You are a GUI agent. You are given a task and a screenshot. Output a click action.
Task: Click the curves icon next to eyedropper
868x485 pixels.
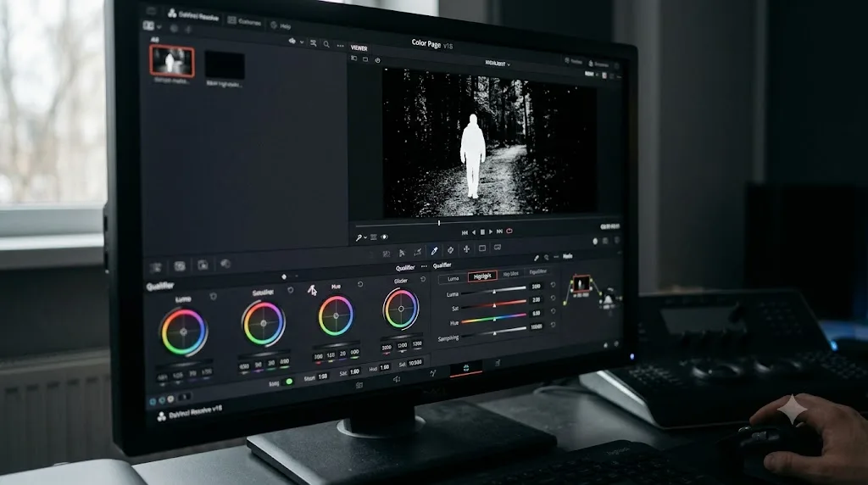click(418, 252)
